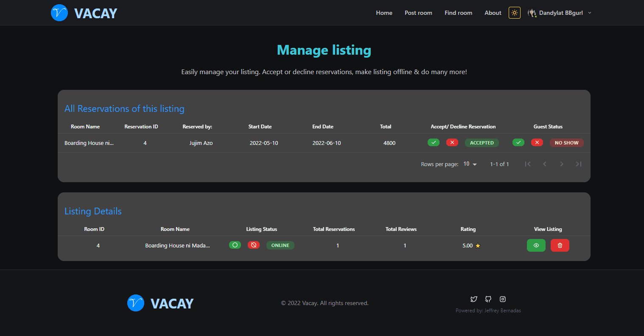644x336 pixels.
Task: Toggle light mode with sun icon
Action: [514, 13]
